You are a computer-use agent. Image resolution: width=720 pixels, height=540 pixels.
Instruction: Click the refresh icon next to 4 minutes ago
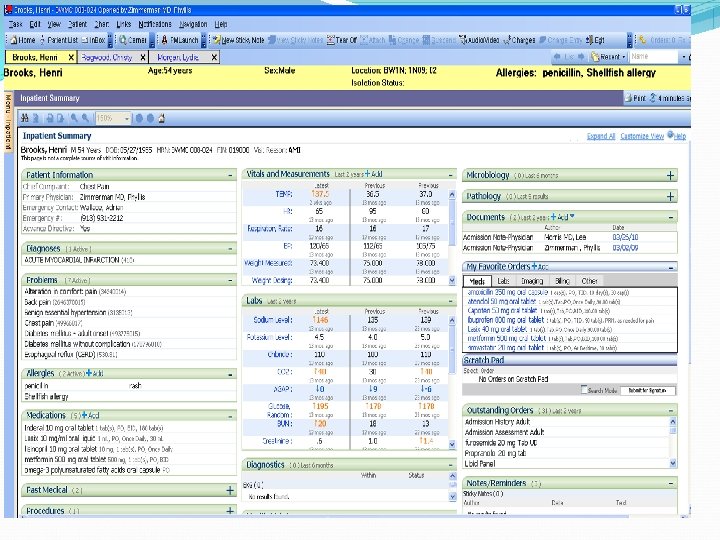click(652, 98)
